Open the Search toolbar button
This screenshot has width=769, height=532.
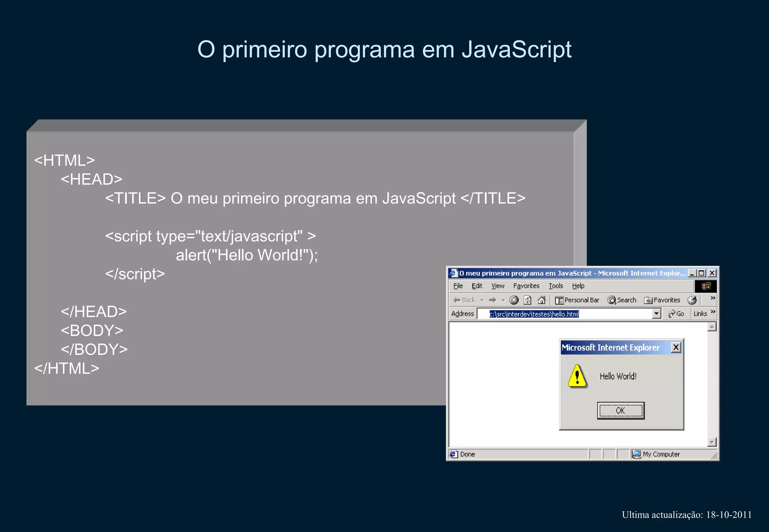click(622, 300)
